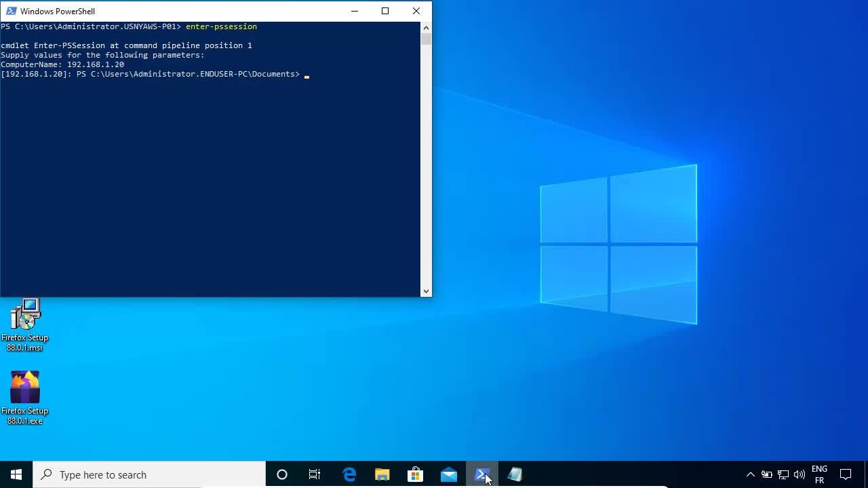Open Cortana from the taskbar

click(x=282, y=474)
